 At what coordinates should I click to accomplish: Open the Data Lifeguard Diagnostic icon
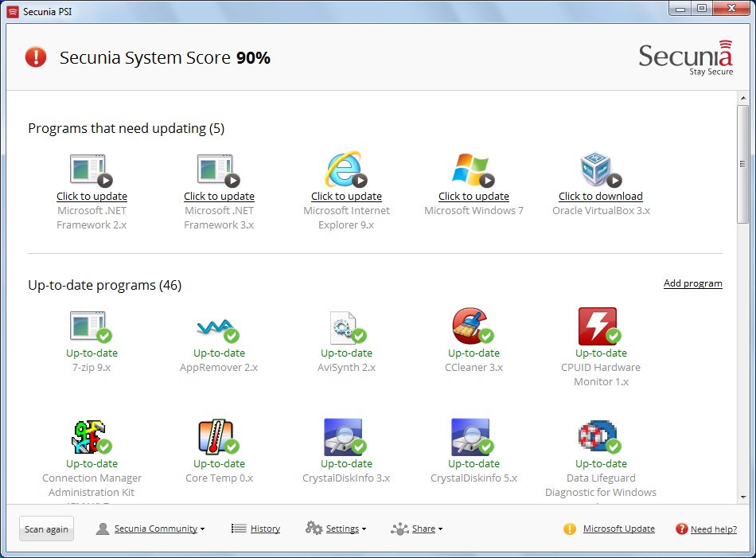tap(600, 437)
